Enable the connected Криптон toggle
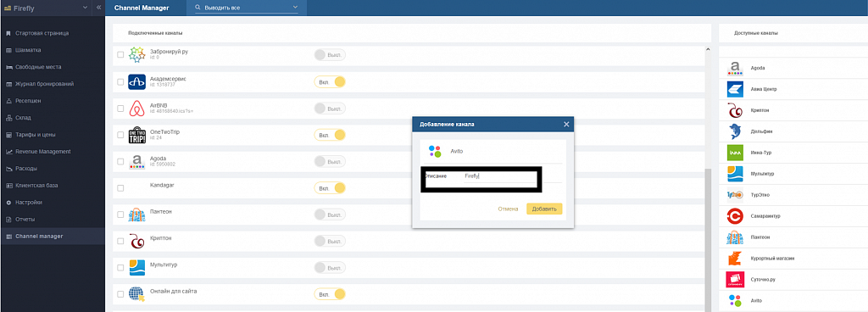This screenshot has height=312, width=868. (x=330, y=241)
